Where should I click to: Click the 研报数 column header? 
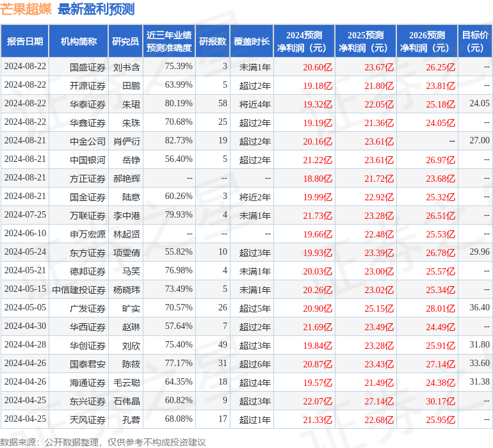point(213,42)
